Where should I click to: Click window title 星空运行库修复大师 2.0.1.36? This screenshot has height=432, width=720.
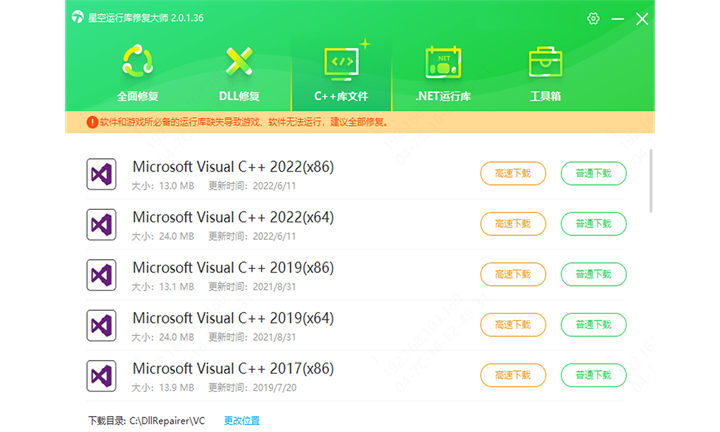click(x=146, y=18)
